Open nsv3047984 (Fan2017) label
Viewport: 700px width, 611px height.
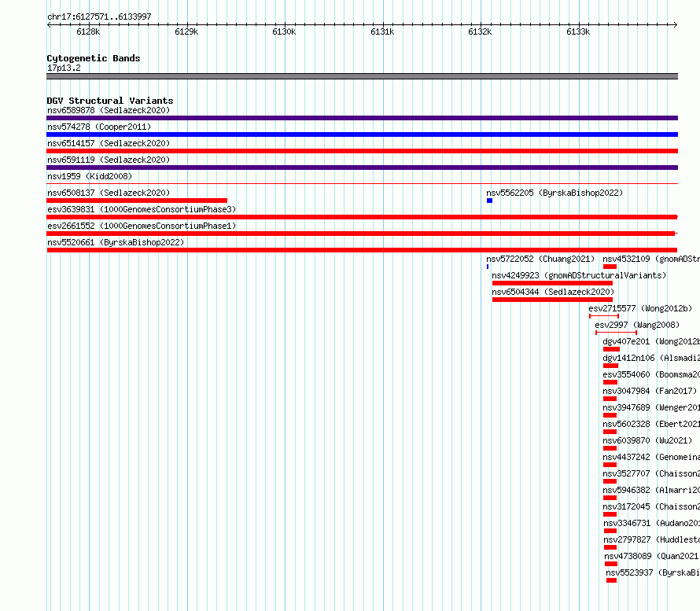point(650,391)
